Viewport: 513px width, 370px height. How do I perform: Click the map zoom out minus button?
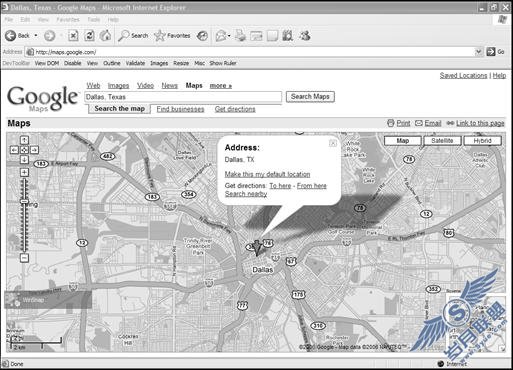click(x=24, y=258)
